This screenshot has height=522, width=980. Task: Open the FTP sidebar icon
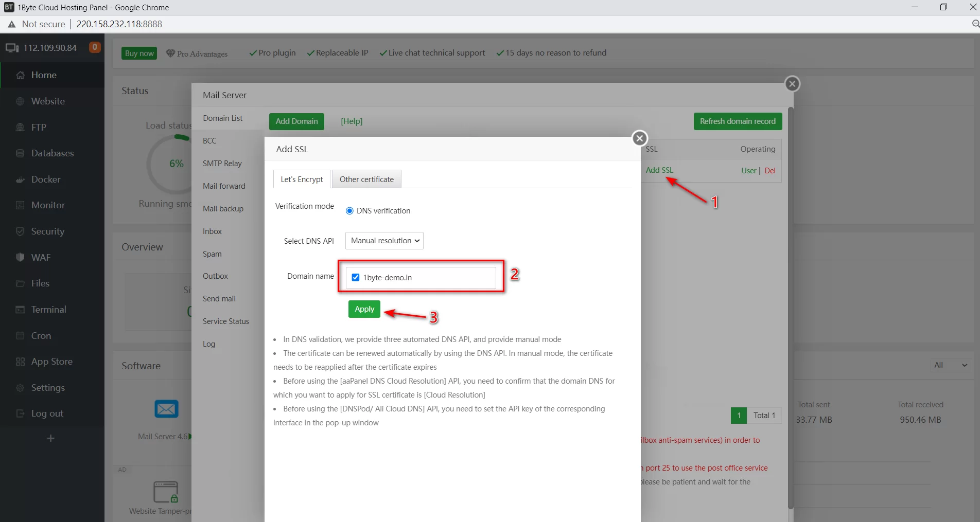[20, 127]
